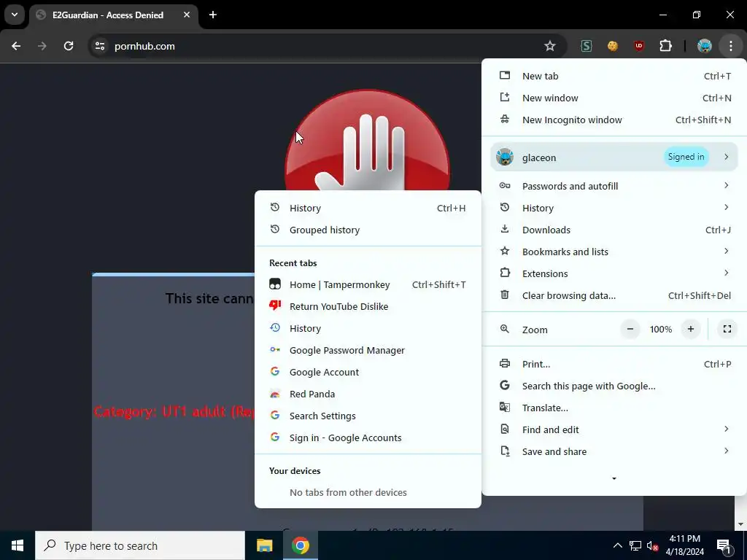This screenshot has width=747, height=560.
Task: Click the muted volume icon in tray
Action: click(x=652, y=545)
